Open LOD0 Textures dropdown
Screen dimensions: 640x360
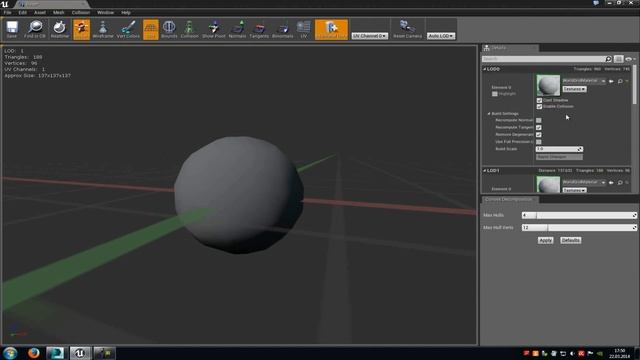coord(574,89)
